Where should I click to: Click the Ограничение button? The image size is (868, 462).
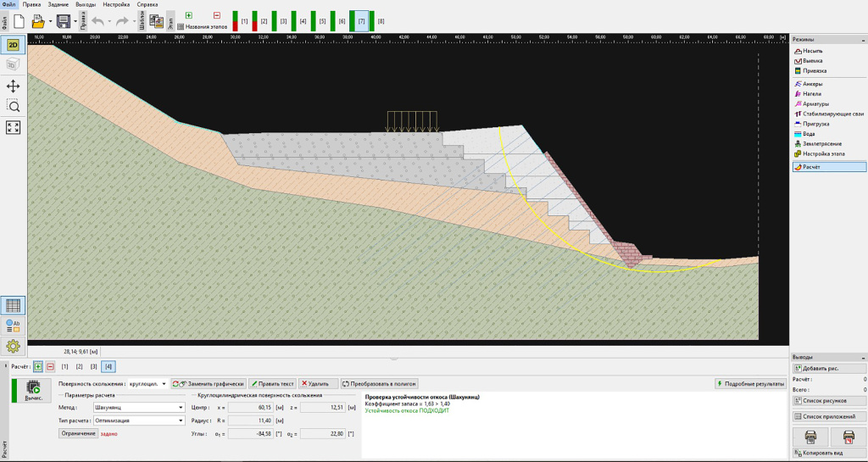click(x=78, y=434)
